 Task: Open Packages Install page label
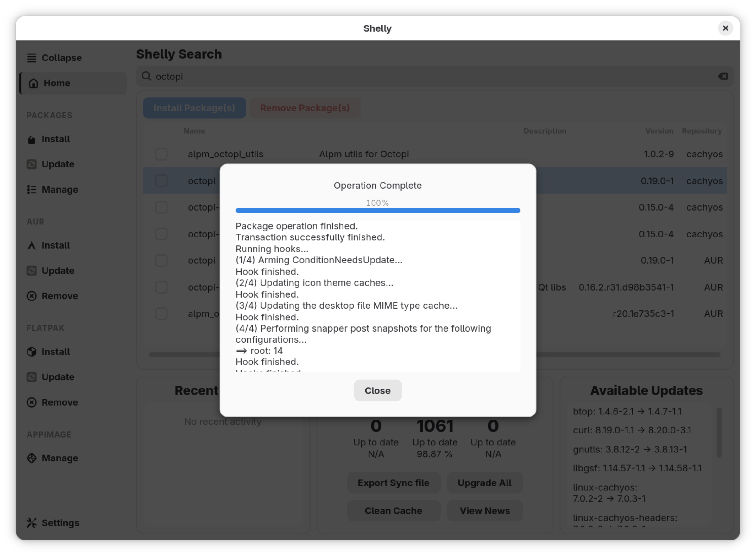[56, 139]
